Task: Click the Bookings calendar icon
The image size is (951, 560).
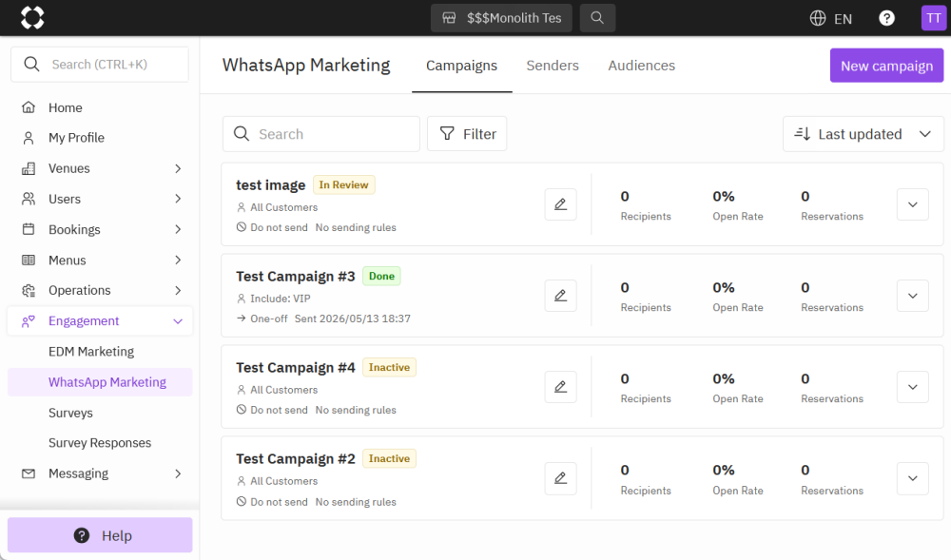Action: 29,229
